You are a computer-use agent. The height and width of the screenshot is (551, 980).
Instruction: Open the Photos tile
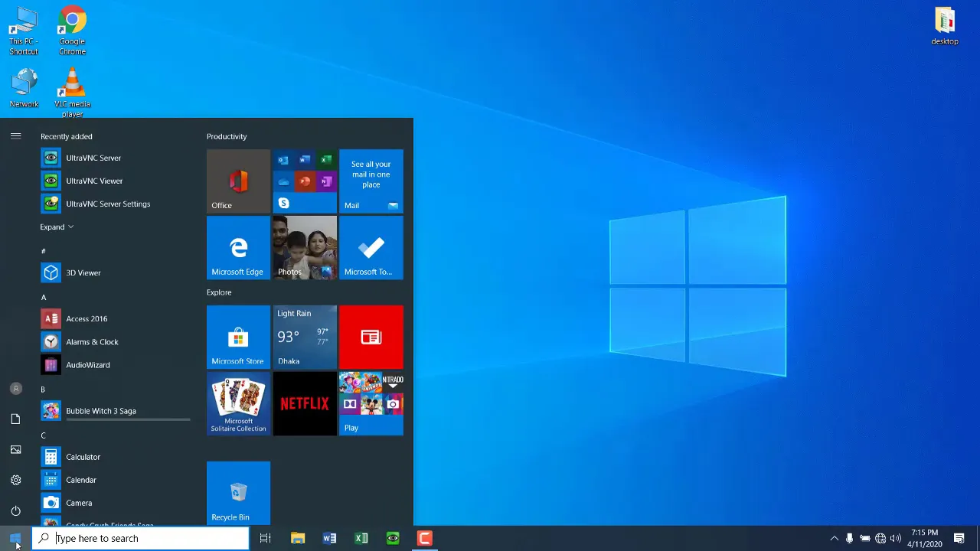(x=305, y=247)
